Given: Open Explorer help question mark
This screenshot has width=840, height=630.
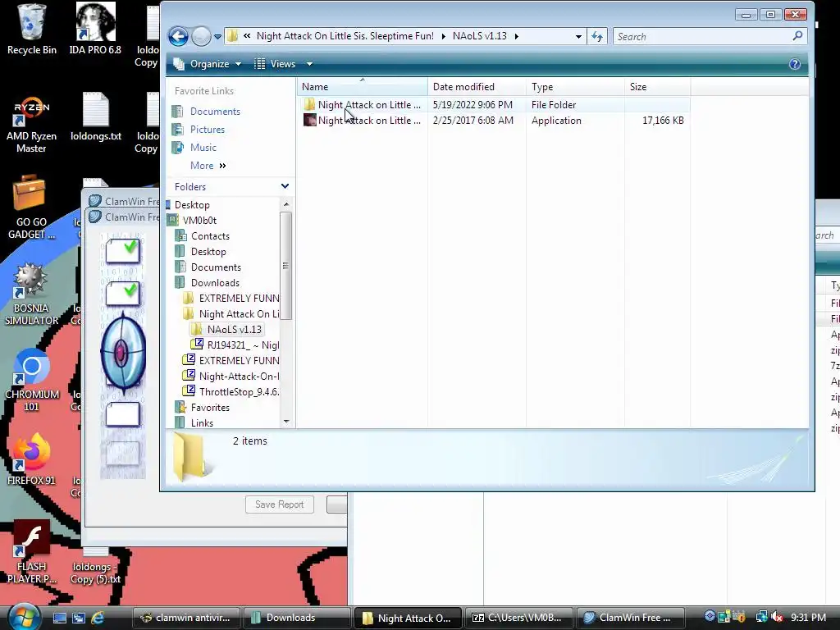Looking at the screenshot, I should point(794,64).
